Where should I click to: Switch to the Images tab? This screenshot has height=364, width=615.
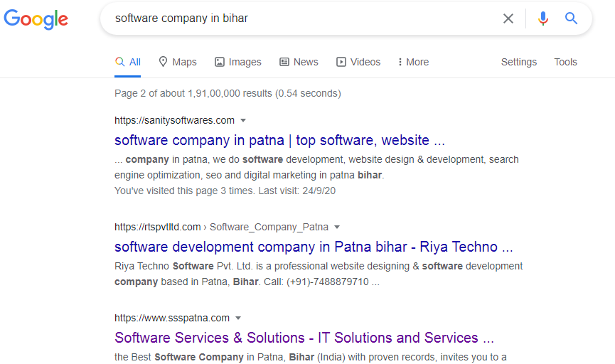(x=237, y=62)
